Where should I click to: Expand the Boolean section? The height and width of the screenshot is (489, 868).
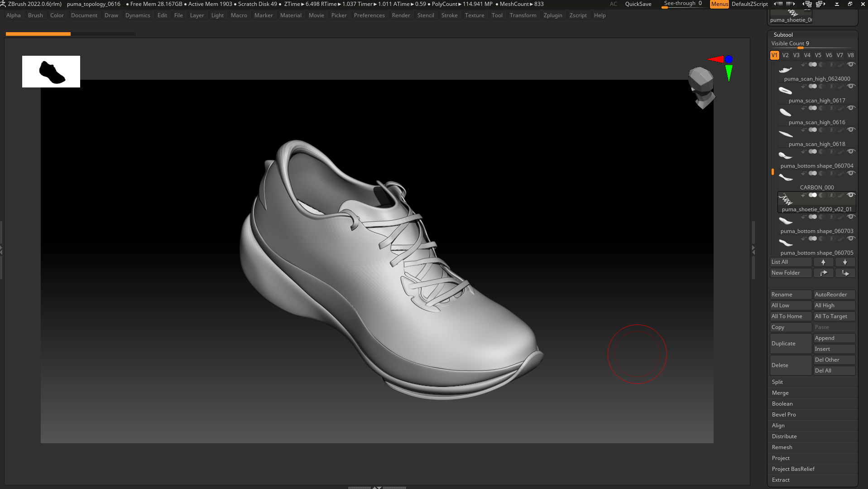pyautogui.click(x=782, y=404)
